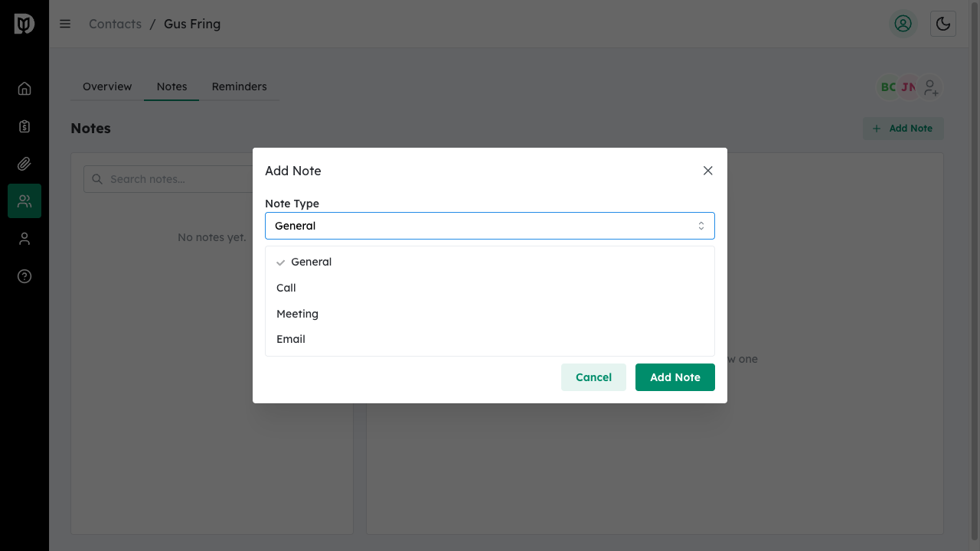
Task: Switch to the Reminders tab
Action: [240, 86]
